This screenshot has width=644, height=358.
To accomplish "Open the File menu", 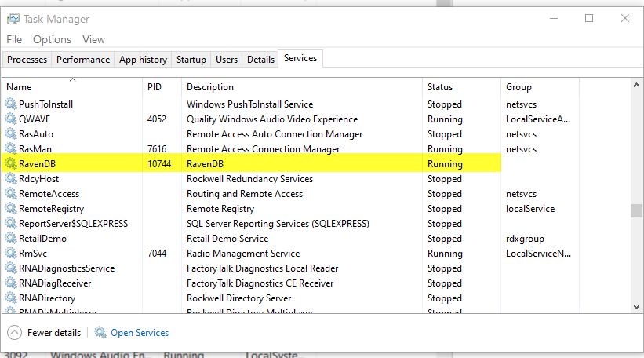I will pyautogui.click(x=14, y=39).
